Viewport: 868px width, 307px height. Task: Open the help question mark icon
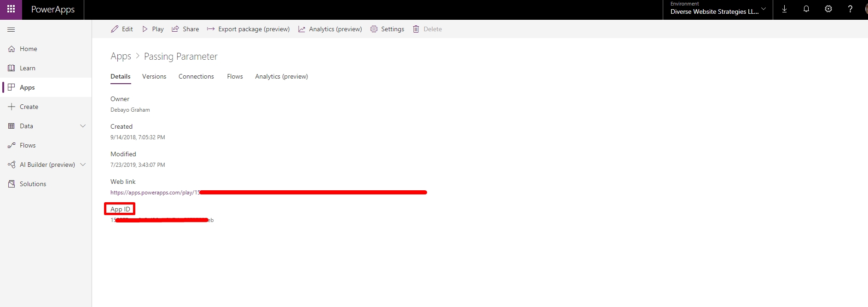(850, 9)
